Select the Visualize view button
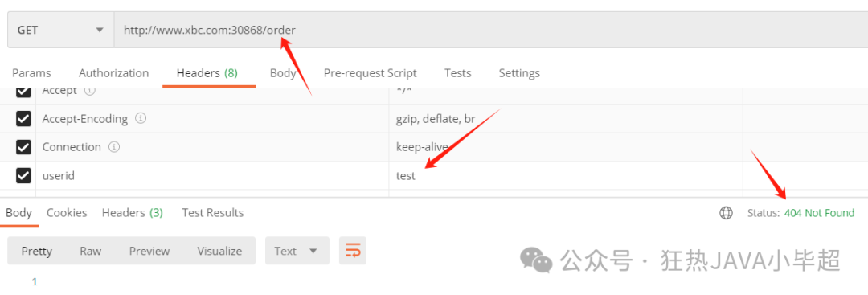The width and height of the screenshot is (868, 295). tap(219, 251)
